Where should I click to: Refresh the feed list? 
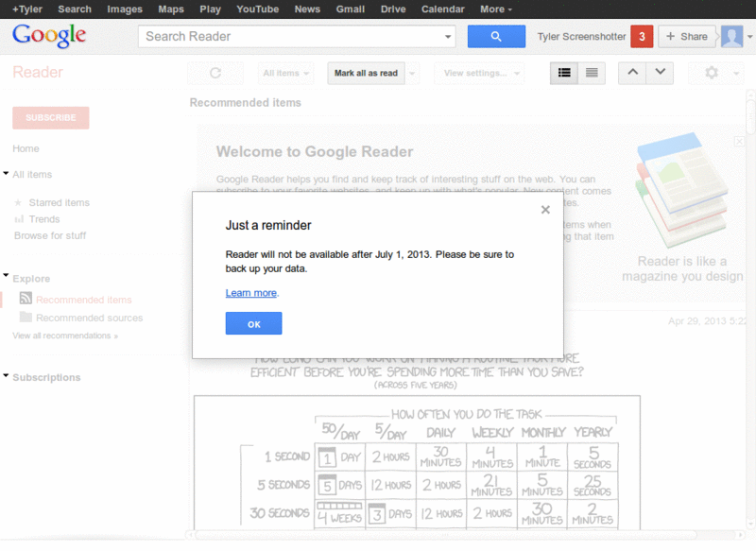point(215,73)
